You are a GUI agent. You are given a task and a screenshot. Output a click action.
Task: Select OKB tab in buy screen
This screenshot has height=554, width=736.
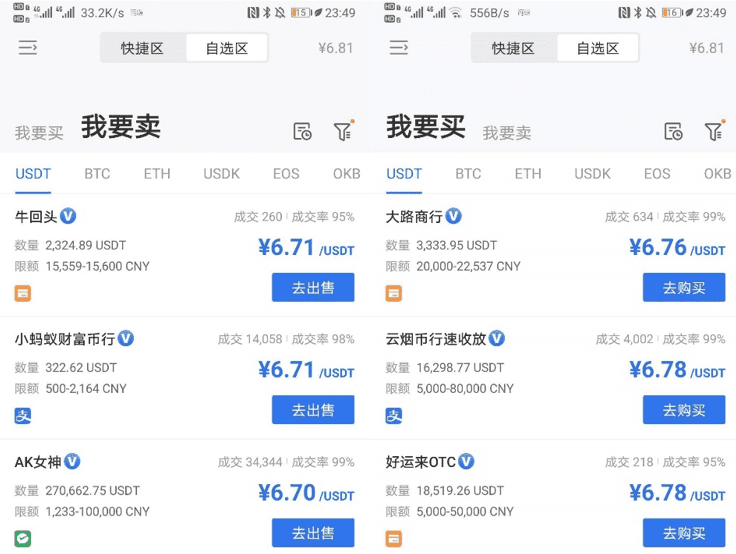[717, 174]
